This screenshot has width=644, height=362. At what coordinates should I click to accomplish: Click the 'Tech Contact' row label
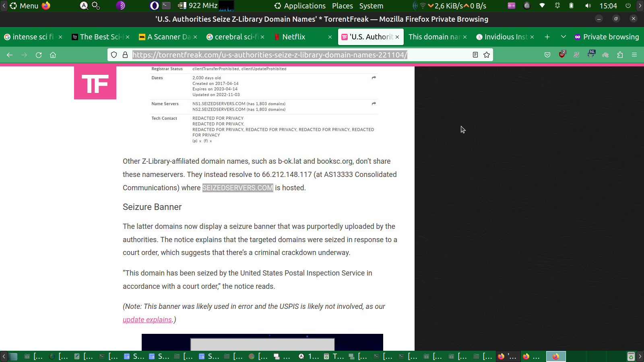[164, 118]
